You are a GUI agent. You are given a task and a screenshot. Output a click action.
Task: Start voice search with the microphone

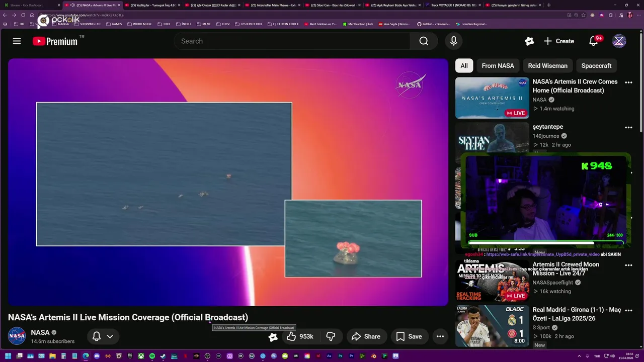(x=453, y=41)
